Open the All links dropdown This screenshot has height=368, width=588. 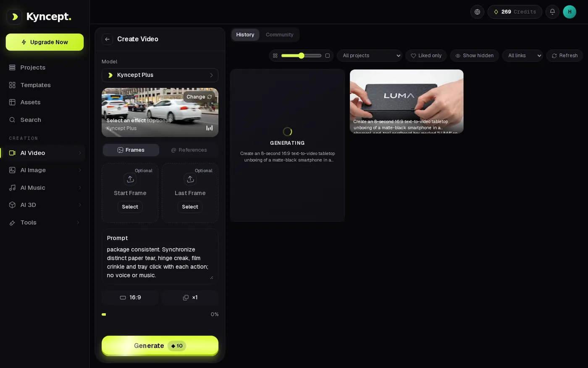coord(522,56)
